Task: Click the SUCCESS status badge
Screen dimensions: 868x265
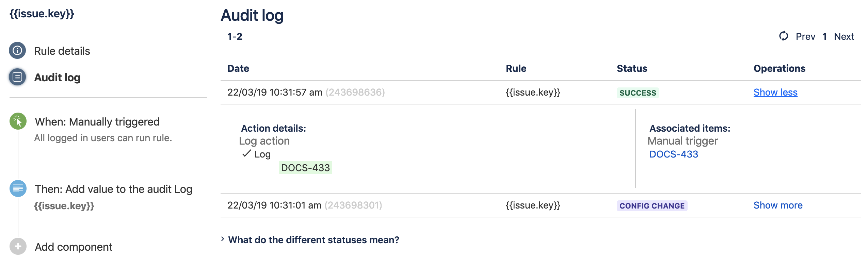Action: tap(638, 93)
